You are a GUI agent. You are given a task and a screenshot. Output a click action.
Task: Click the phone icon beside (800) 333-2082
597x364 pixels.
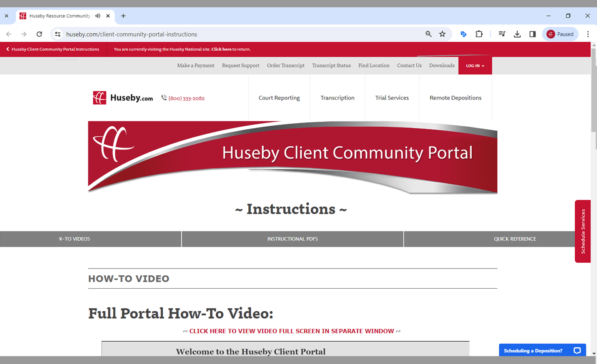164,98
